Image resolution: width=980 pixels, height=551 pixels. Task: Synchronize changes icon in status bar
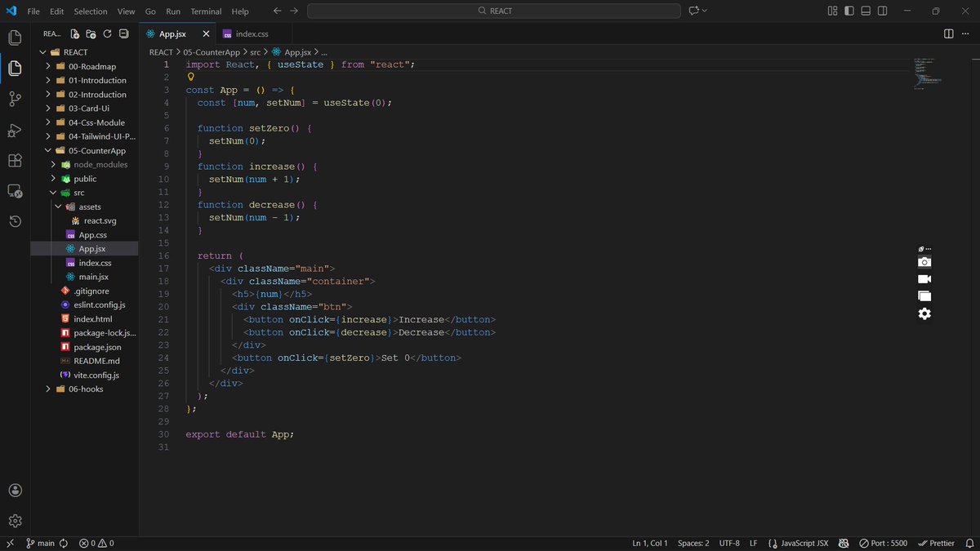(63, 543)
